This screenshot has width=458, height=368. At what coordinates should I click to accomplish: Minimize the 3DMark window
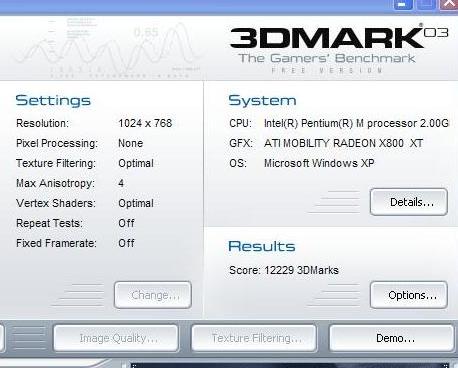click(x=403, y=4)
